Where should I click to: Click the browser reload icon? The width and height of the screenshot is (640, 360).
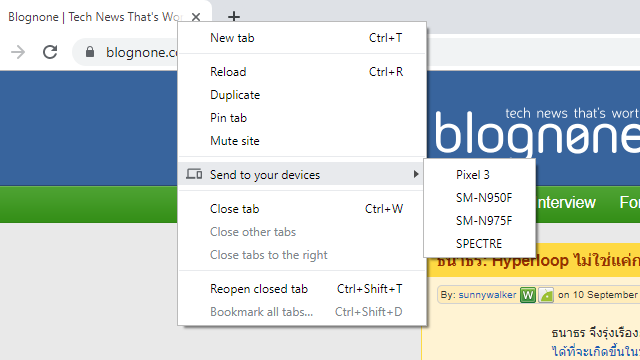(x=50, y=52)
